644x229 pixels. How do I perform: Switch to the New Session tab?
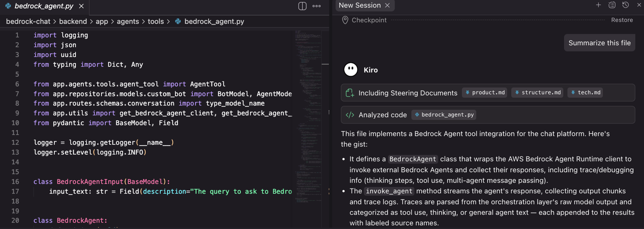(x=359, y=5)
